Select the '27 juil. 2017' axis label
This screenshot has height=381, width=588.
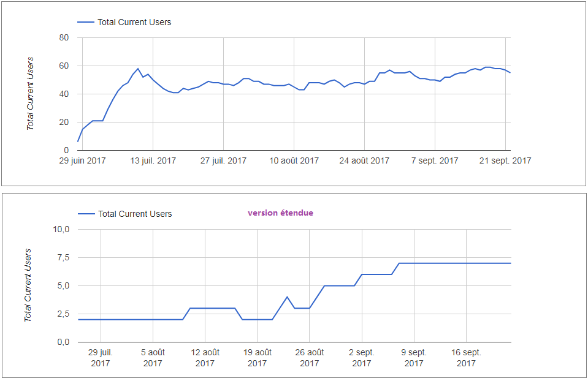click(x=223, y=161)
